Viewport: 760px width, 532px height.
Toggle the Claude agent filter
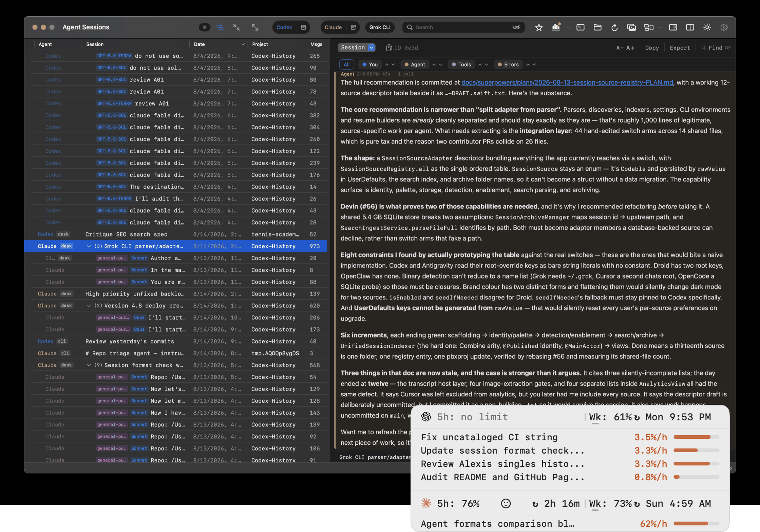333,27
